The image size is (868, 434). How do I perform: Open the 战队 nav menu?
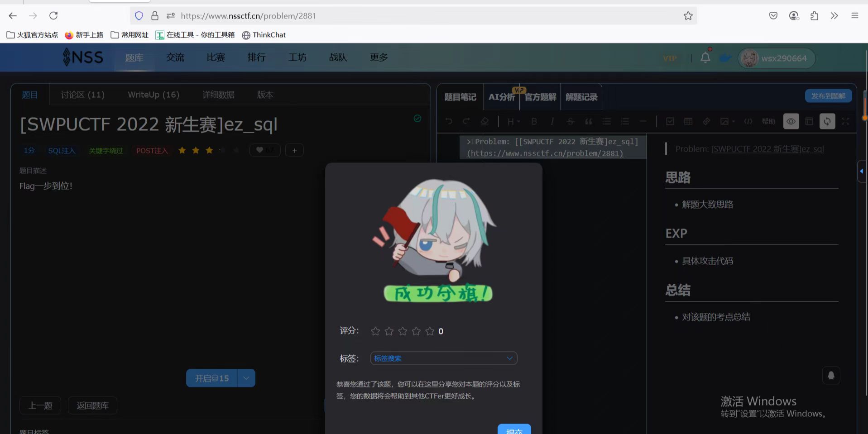click(338, 57)
